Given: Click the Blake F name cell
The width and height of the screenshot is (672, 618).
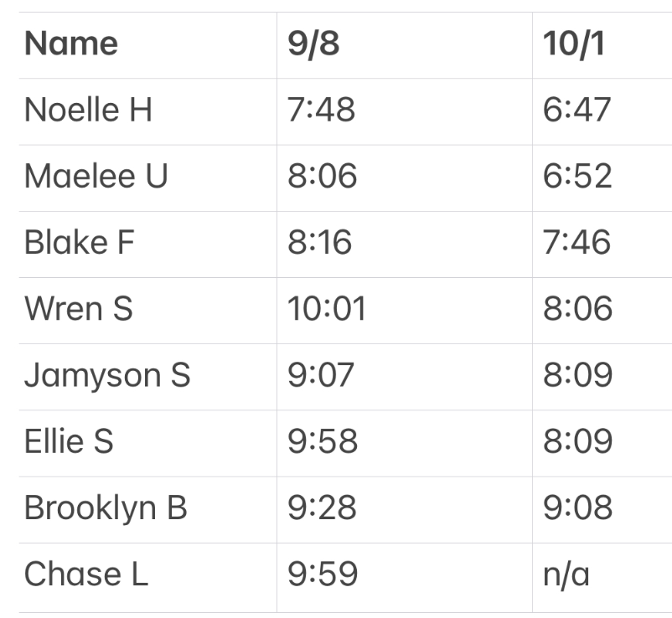Looking at the screenshot, I should [80, 242].
